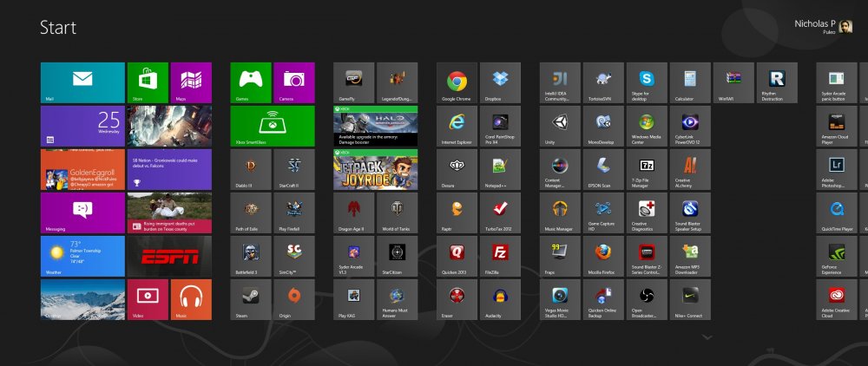Image resolution: width=868 pixels, height=366 pixels.
Task: Open the Weather tile showing 73°
Action: (x=82, y=256)
